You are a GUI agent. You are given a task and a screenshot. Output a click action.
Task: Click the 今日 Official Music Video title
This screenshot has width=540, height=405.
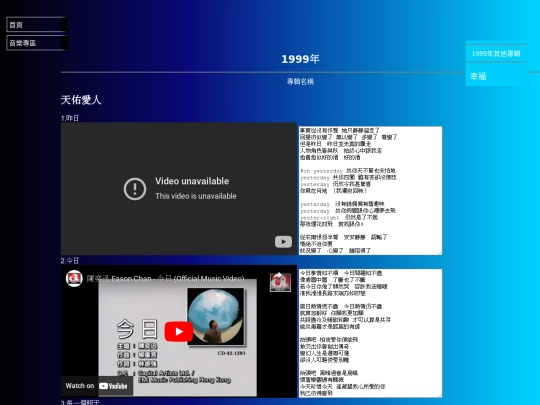tap(166, 279)
